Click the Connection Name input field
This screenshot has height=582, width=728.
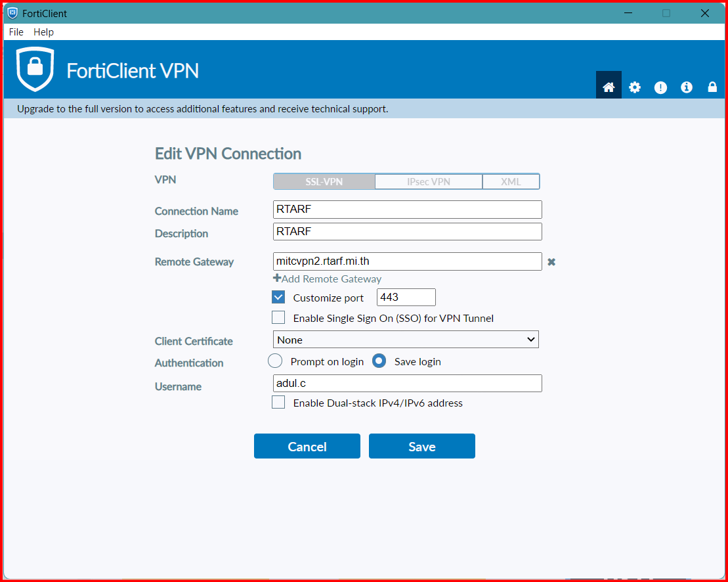click(408, 210)
